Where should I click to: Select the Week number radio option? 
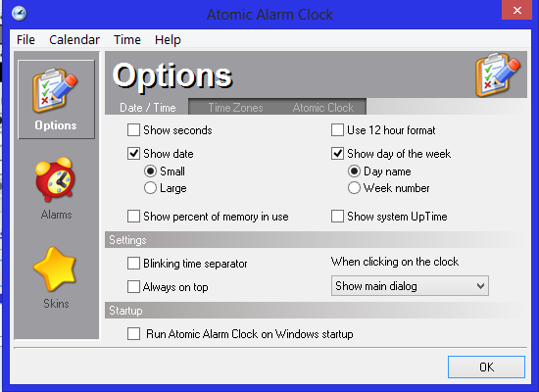(354, 188)
